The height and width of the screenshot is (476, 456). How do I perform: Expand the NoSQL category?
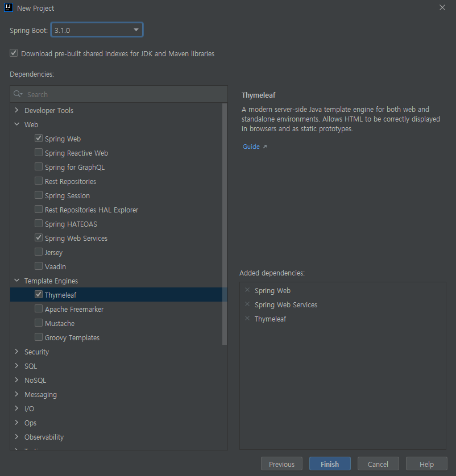16,380
